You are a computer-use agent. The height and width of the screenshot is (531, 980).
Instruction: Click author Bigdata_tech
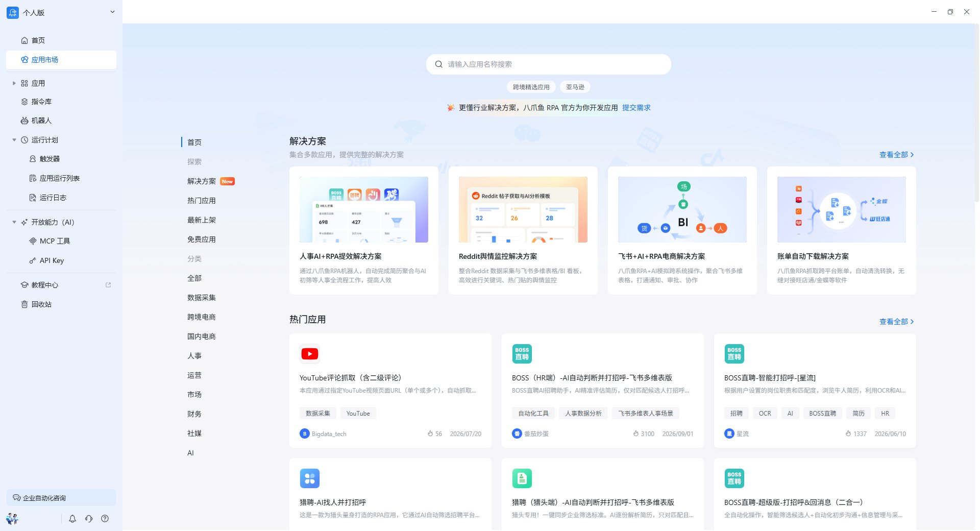click(329, 434)
